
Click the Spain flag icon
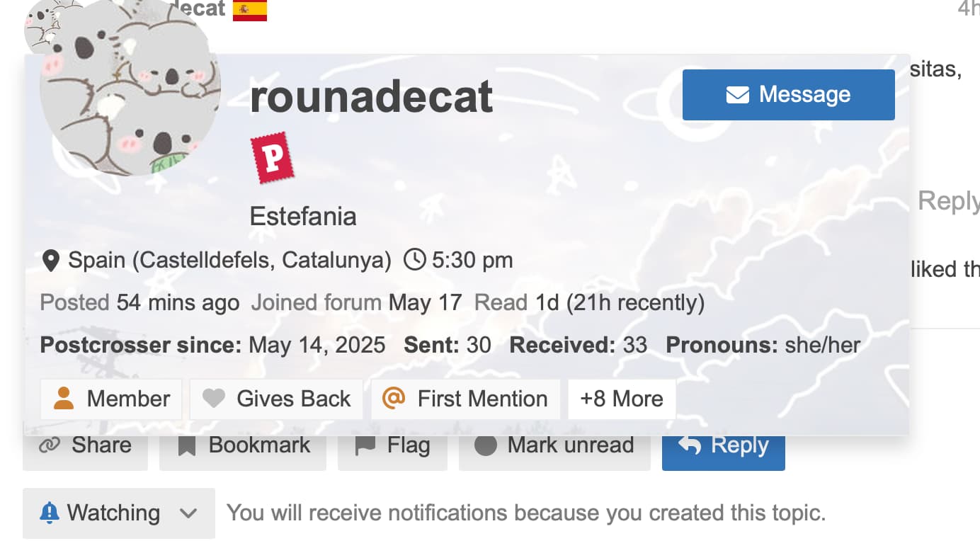(x=249, y=10)
